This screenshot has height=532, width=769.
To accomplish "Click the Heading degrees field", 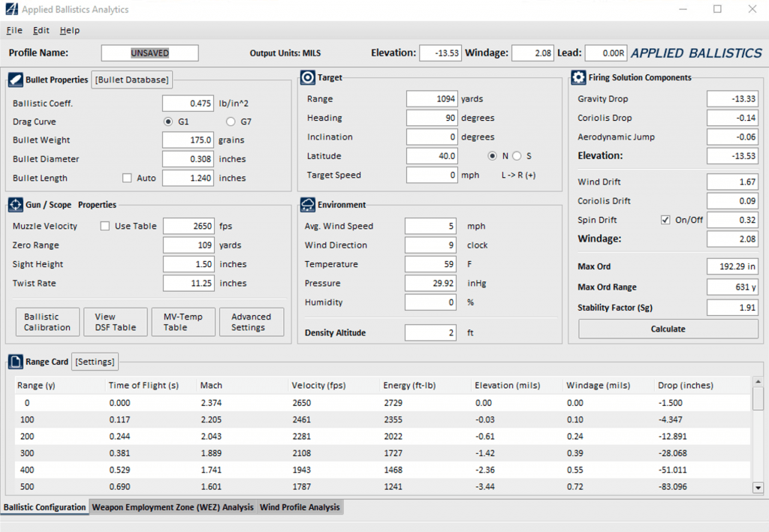I will click(x=432, y=118).
